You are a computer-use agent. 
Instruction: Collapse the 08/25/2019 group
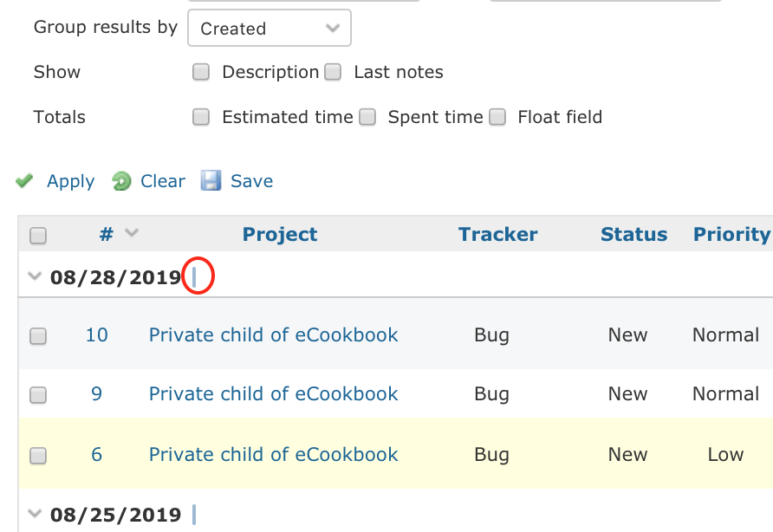pyautogui.click(x=35, y=514)
